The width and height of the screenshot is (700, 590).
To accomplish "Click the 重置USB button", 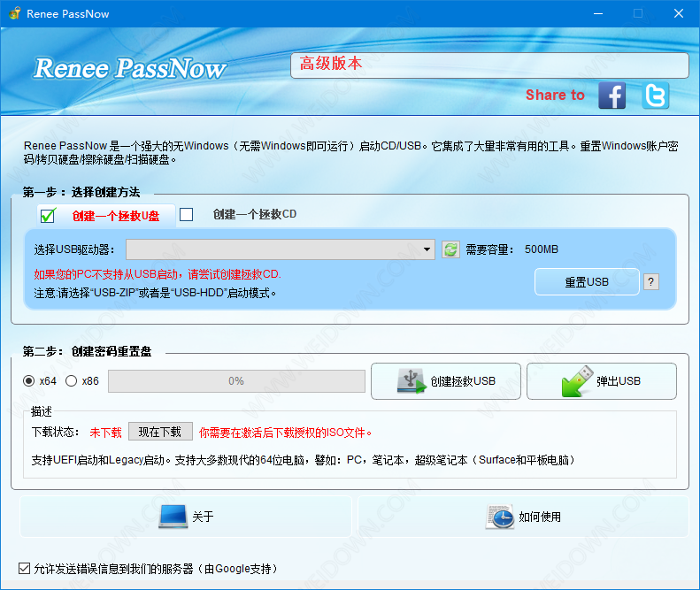I will click(587, 281).
